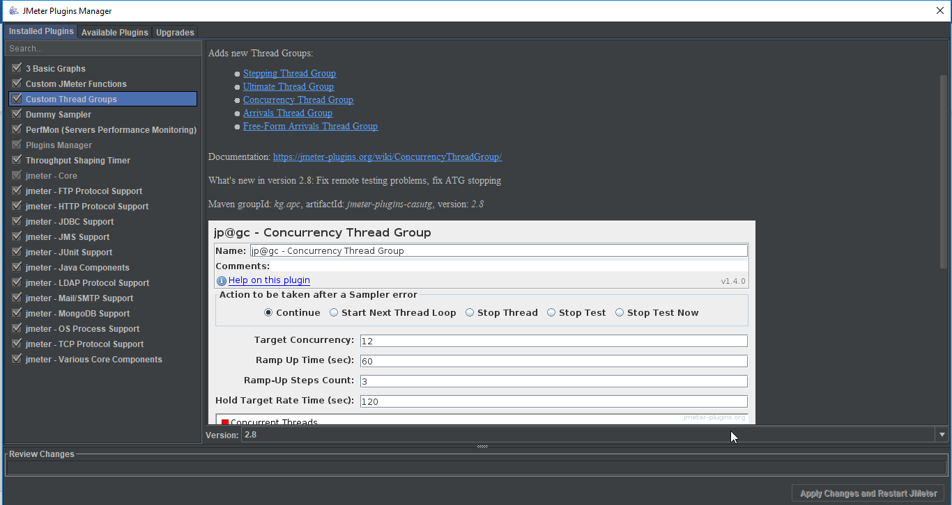
Task: Select the Stop Test Now radio button
Action: coord(619,313)
